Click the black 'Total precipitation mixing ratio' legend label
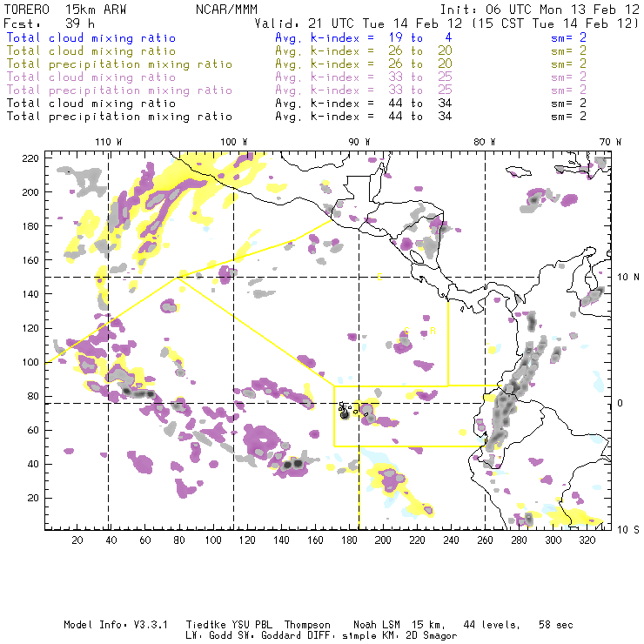This screenshot has height=644, width=644. click(119, 117)
